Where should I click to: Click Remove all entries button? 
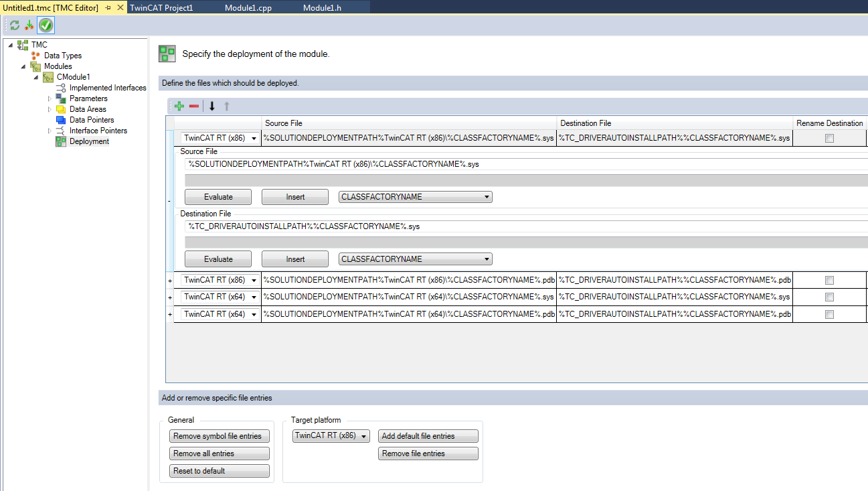(x=220, y=453)
